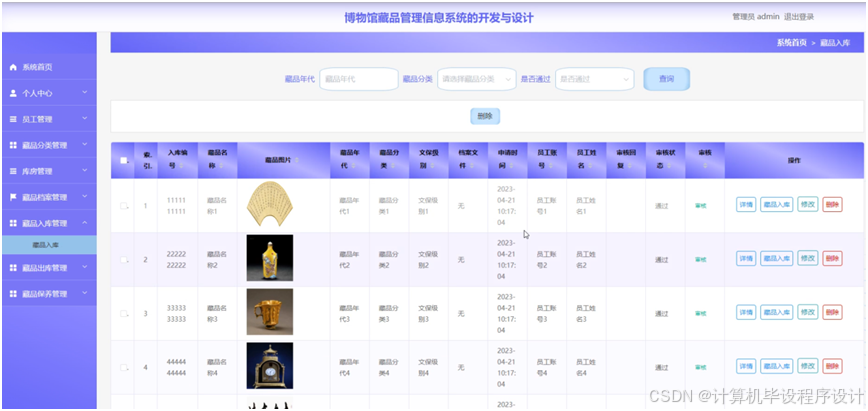Viewport: 868px width, 411px height.
Task: Open the fan-shaped artifact thumbnail
Action: click(x=270, y=204)
